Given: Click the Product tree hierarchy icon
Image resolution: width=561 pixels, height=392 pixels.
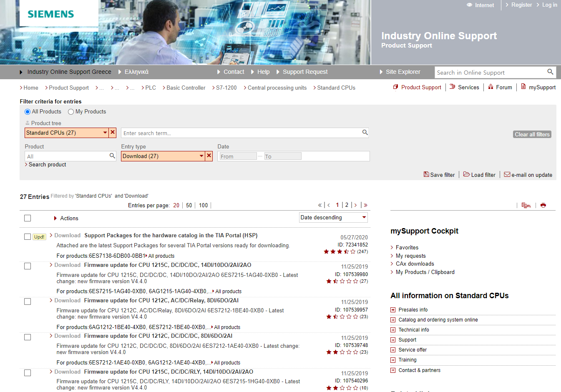Looking at the screenshot, I should (x=28, y=123).
